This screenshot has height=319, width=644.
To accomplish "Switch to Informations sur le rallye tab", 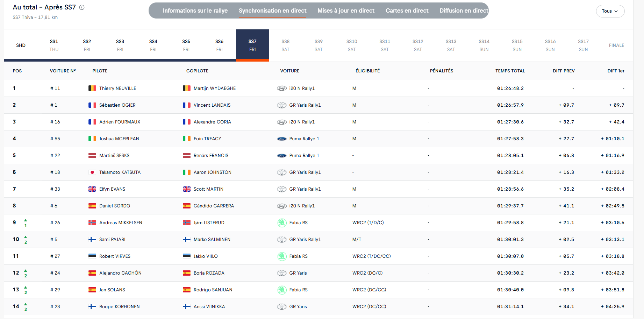I will coord(195,11).
